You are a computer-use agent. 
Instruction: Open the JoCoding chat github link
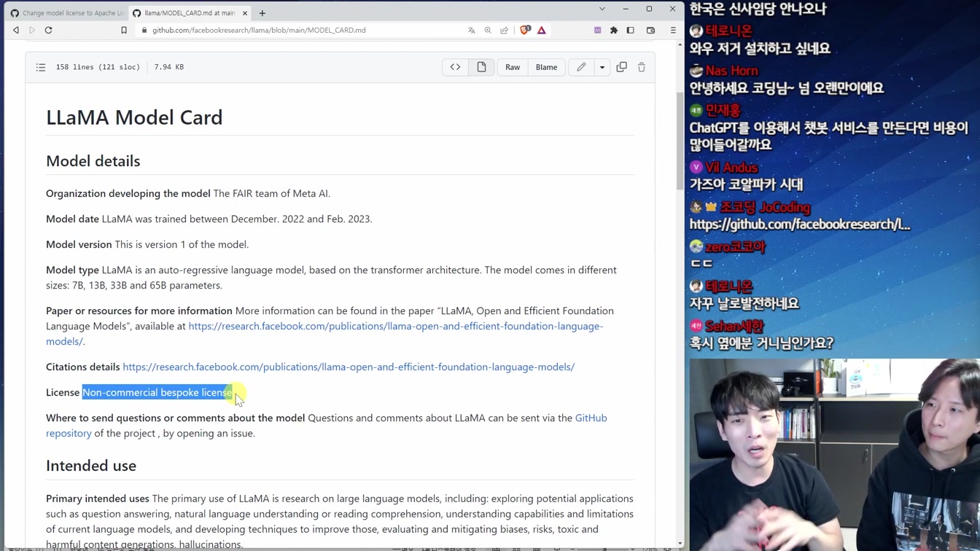800,224
